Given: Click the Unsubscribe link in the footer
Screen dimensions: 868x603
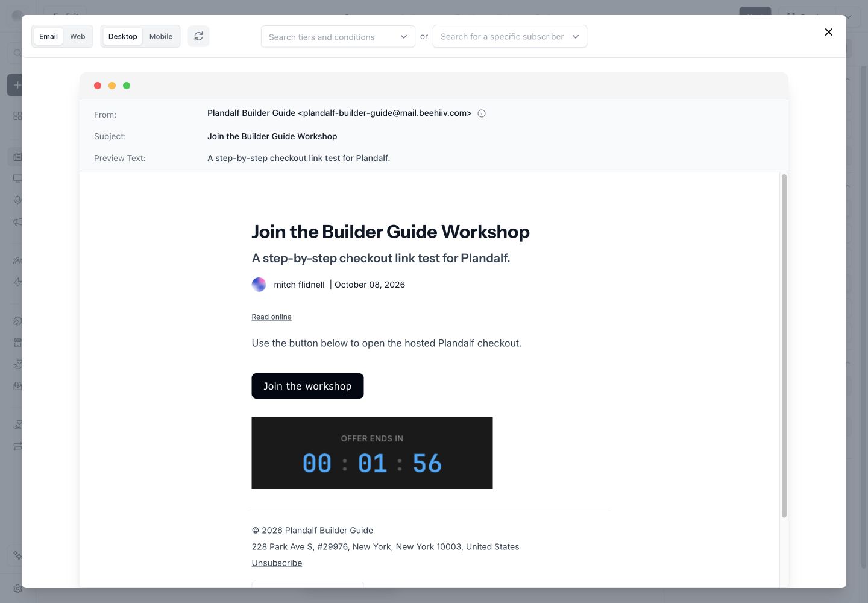Looking at the screenshot, I should coord(277,563).
